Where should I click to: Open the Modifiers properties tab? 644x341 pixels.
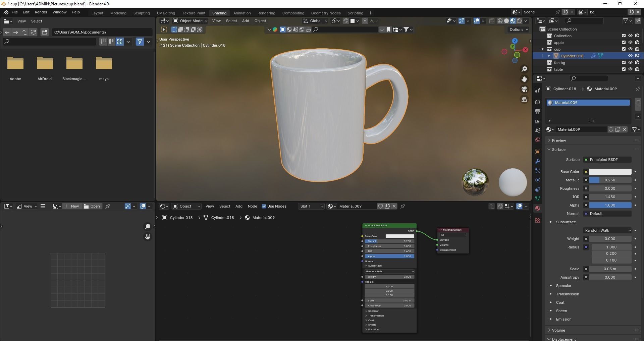coord(538,161)
